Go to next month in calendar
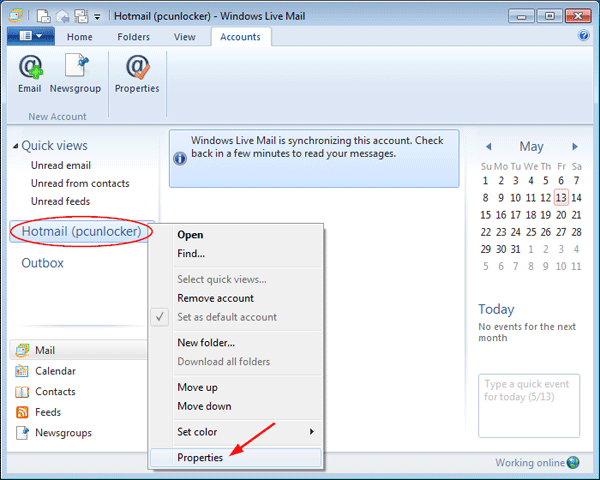Image resolution: width=600 pixels, height=480 pixels. point(575,147)
